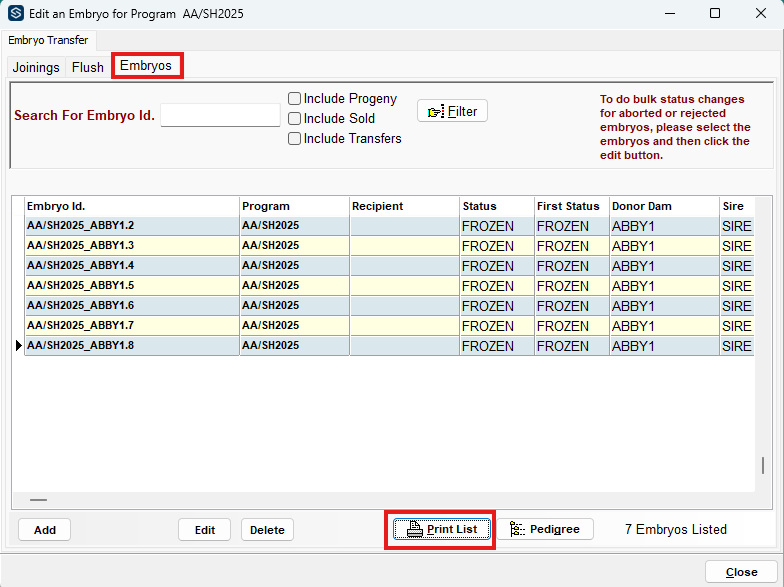Click the Status column header

497,206
